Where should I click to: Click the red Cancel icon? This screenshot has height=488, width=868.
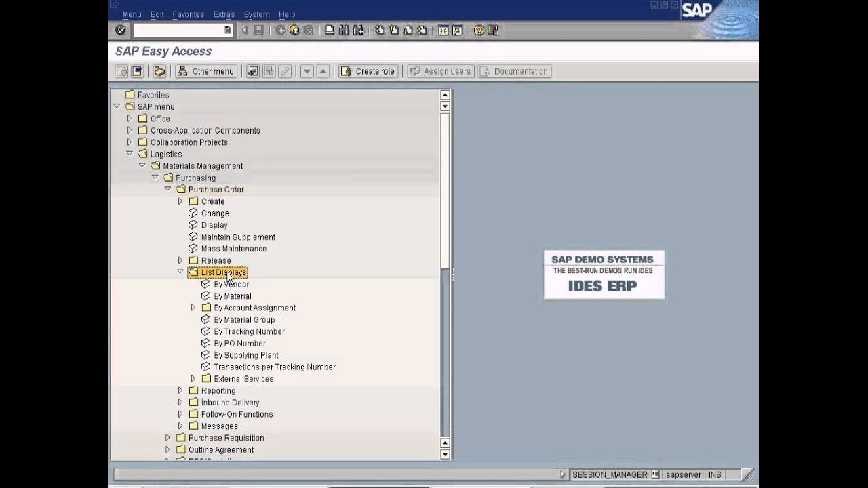(309, 30)
